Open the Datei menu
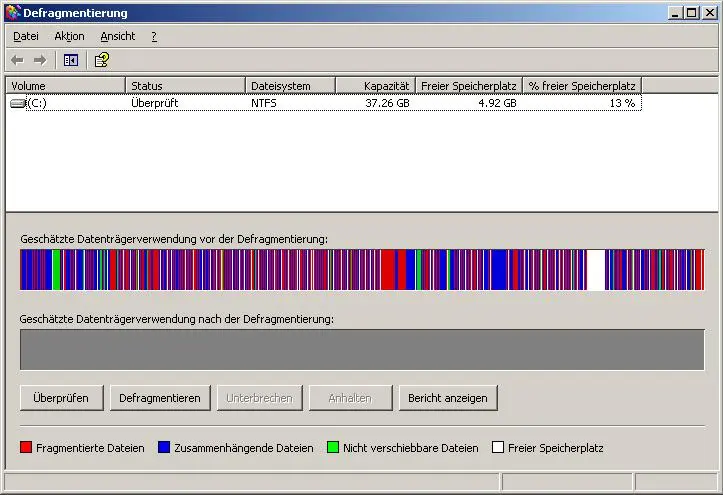Screen dimensions: 723x495 (x=25, y=36)
